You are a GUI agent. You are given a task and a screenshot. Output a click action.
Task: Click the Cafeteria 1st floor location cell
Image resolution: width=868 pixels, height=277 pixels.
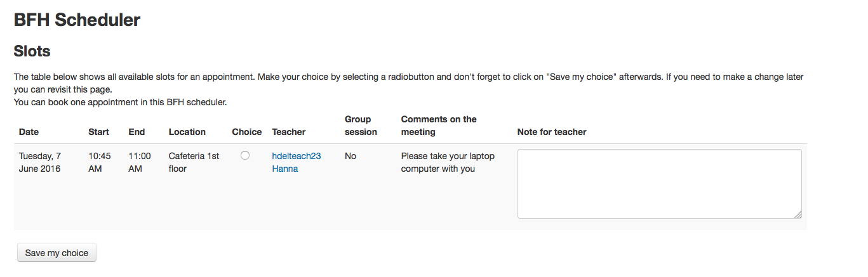(x=194, y=162)
